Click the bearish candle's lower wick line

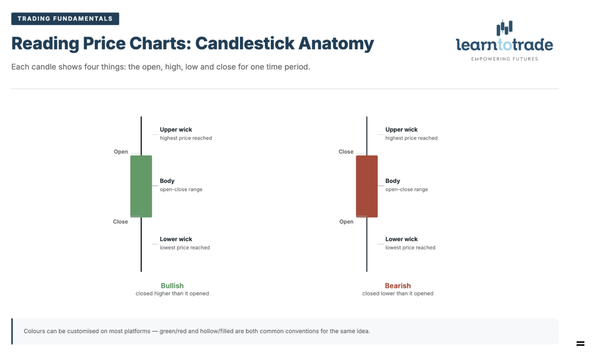[x=367, y=244]
